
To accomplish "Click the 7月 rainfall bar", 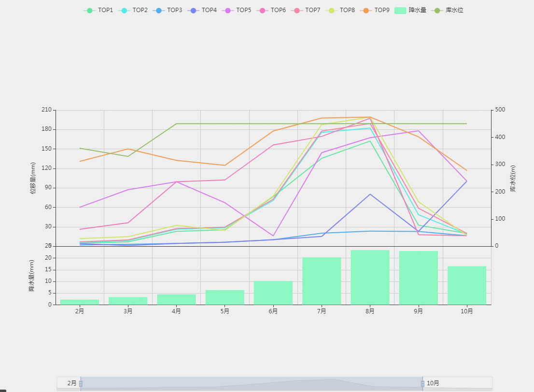I will [x=321, y=280].
